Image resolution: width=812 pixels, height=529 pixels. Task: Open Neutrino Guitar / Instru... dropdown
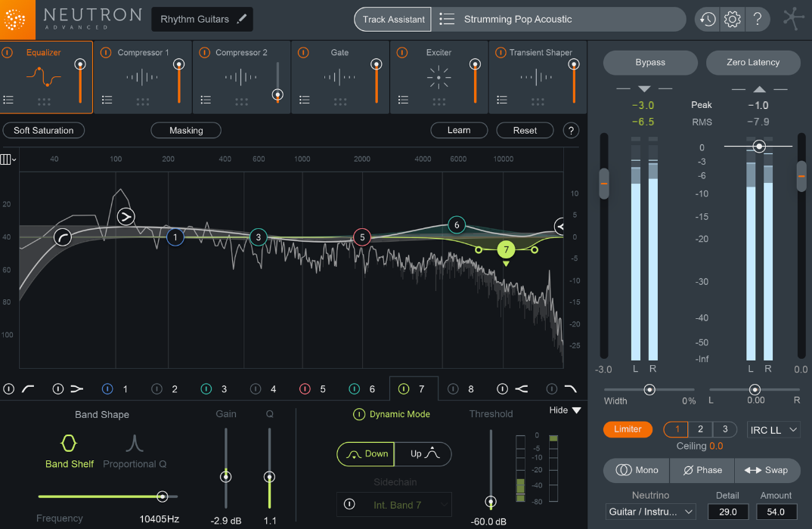coord(650,512)
